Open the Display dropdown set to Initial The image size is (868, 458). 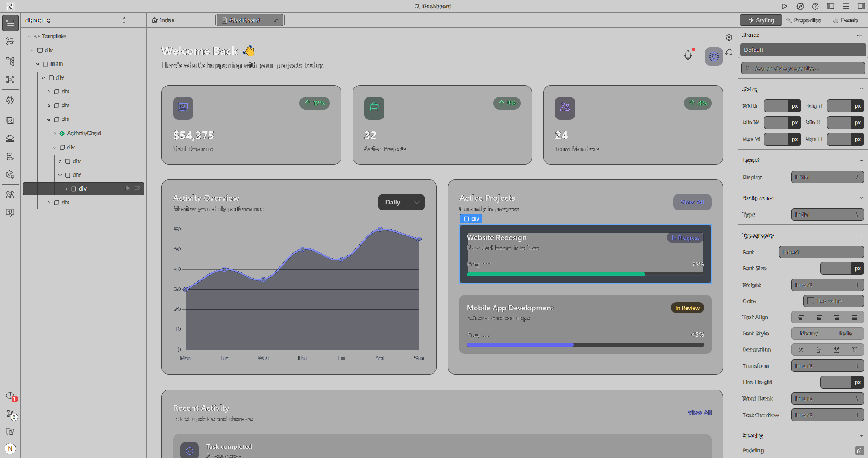(827, 177)
